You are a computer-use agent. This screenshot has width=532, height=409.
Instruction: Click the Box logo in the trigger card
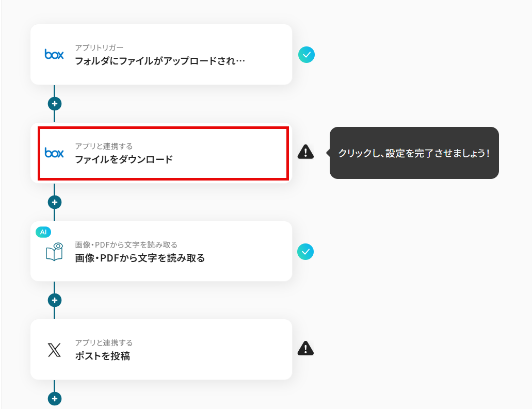[x=54, y=54]
